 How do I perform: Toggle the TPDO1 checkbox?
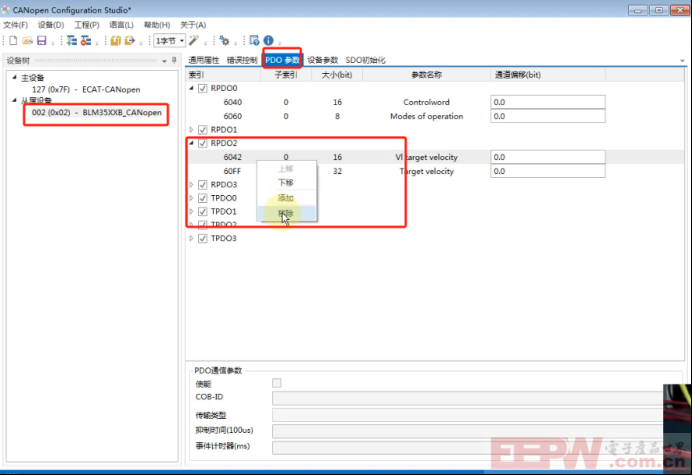(203, 211)
